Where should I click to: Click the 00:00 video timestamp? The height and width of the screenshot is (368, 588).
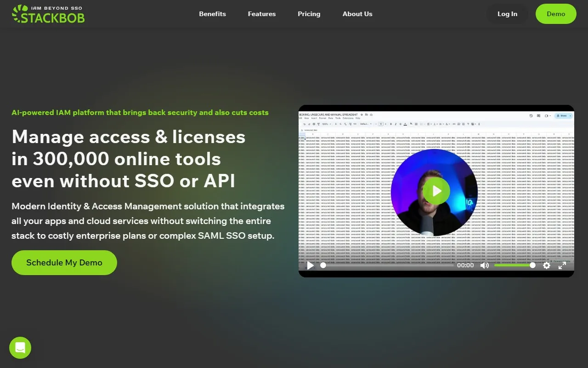(x=465, y=265)
